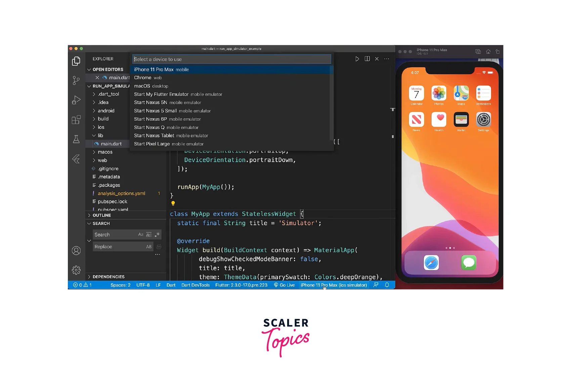Toggle Use Regular Expression in search
This screenshot has width=571, height=392.
(157, 234)
